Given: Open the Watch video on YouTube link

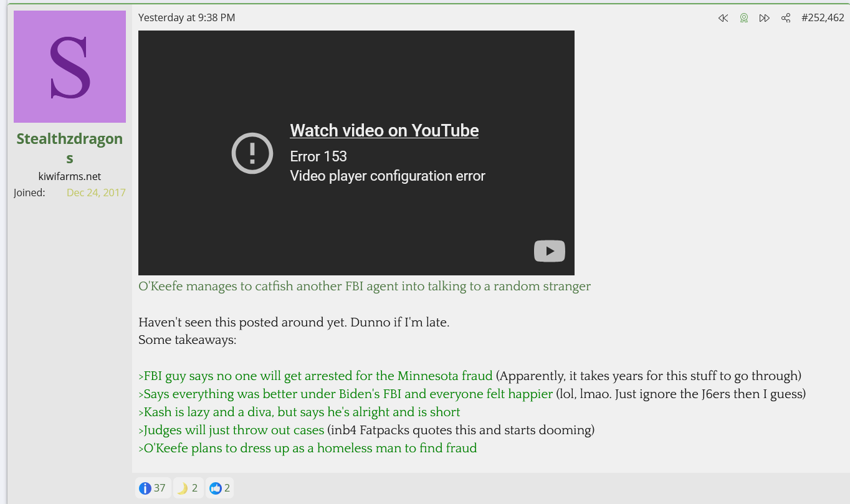Looking at the screenshot, I should tap(384, 131).
